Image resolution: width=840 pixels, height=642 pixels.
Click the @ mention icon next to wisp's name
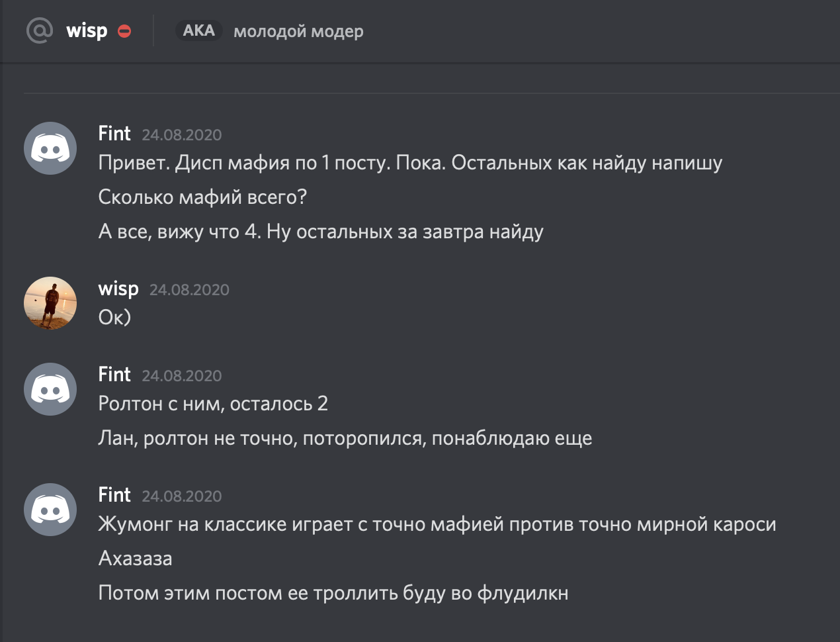[38, 30]
